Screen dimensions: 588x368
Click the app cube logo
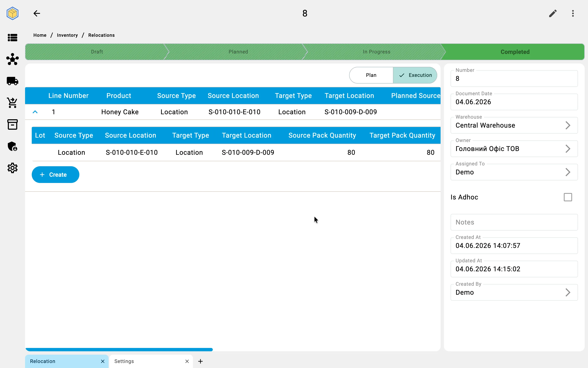coord(12,13)
